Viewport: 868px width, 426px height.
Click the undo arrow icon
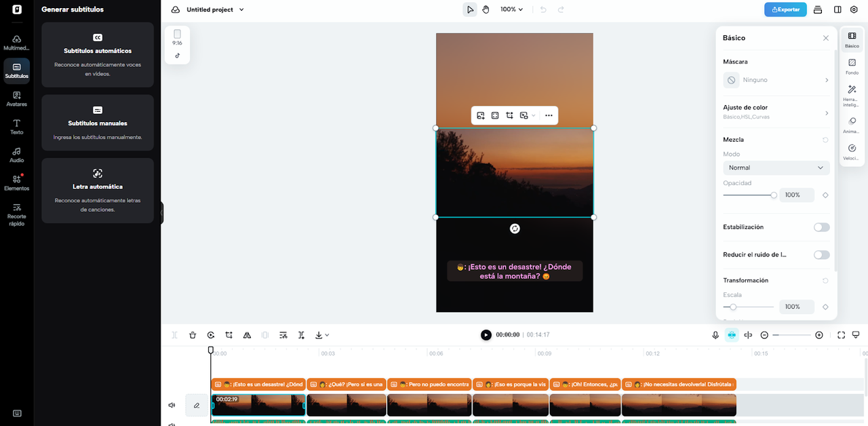click(x=542, y=9)
